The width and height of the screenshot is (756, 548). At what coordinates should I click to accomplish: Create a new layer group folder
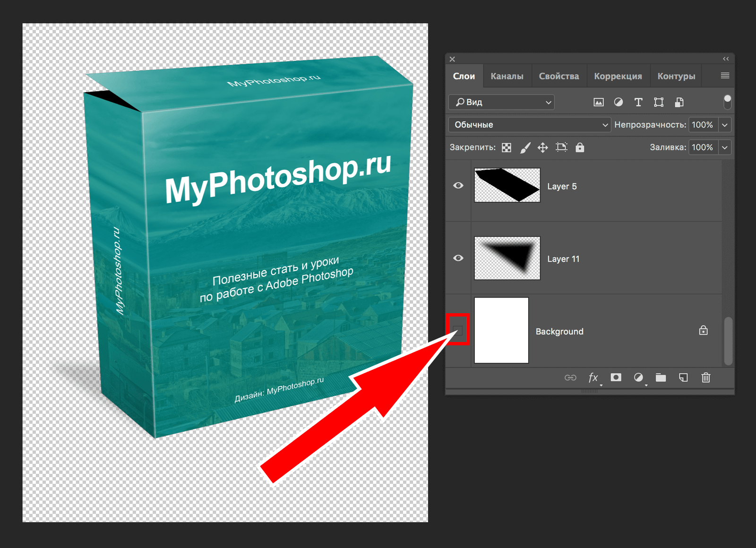pyautogui.click(x=661, y=377)
